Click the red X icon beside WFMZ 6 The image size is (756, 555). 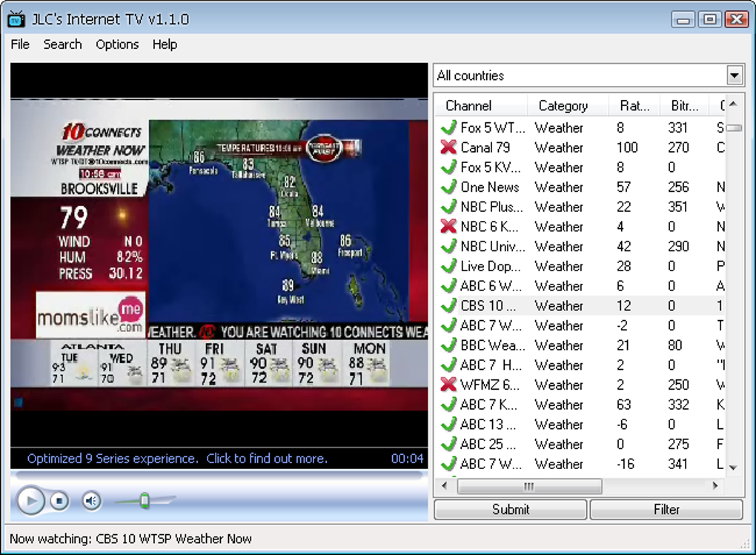448,385
